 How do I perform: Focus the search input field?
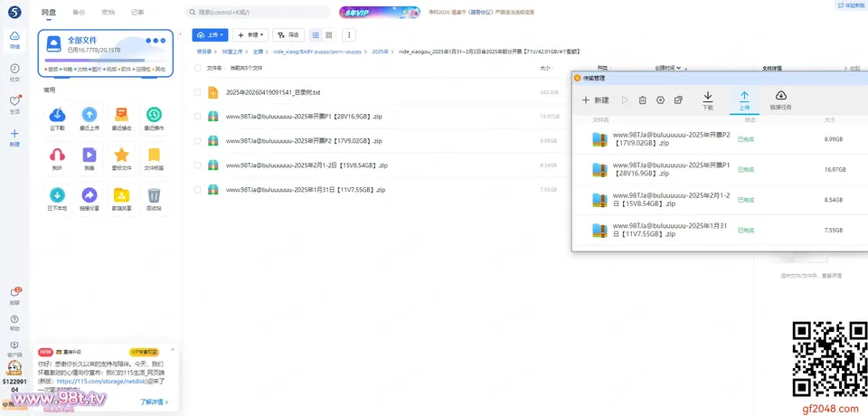pos(258,12)
